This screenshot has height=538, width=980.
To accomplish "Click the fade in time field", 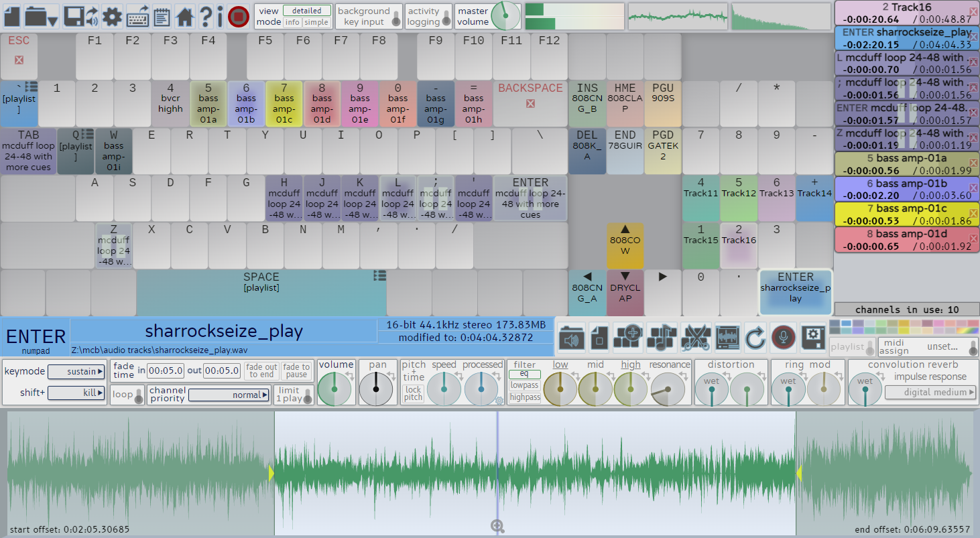I will (166, 371).
